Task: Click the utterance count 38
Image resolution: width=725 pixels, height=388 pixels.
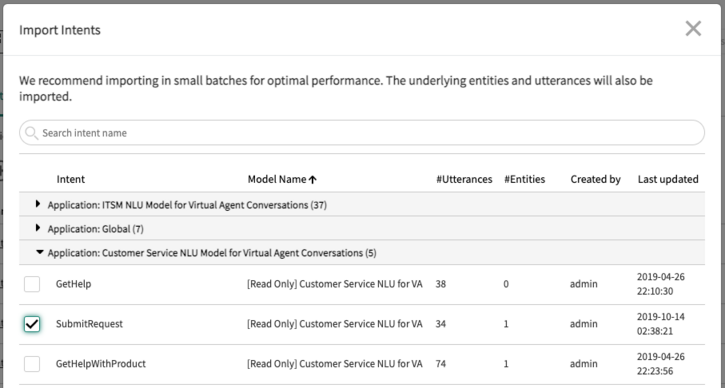Action: [441, 284]
